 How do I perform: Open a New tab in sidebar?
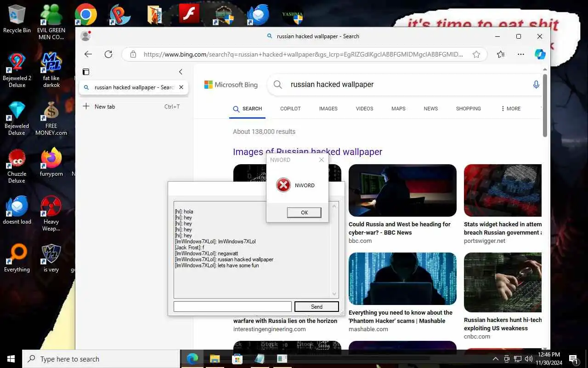click(133, 107)
